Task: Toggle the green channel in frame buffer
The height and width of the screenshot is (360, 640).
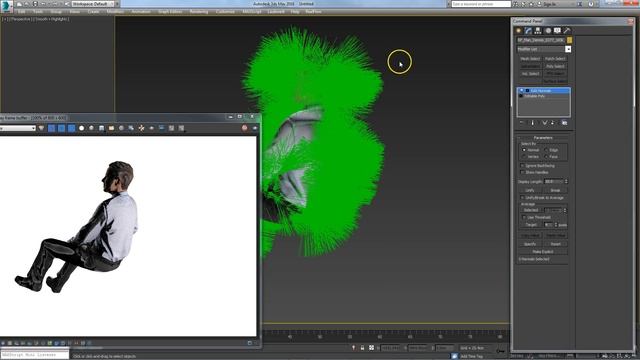Action: point(61,128)
